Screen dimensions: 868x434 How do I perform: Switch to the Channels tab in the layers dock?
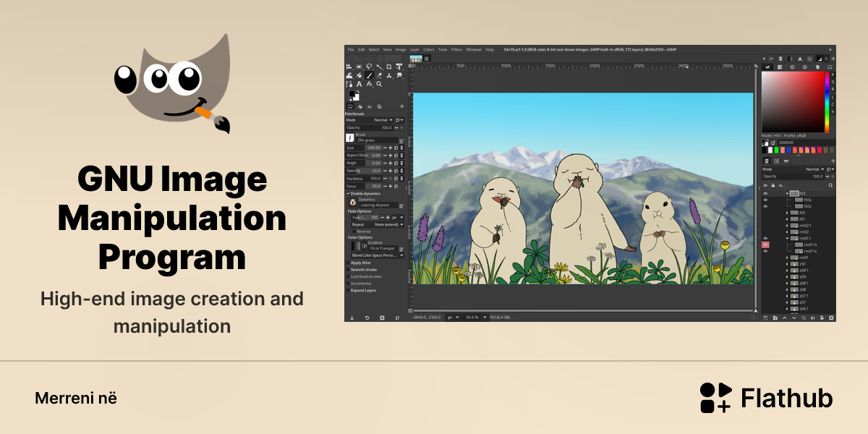776,161
